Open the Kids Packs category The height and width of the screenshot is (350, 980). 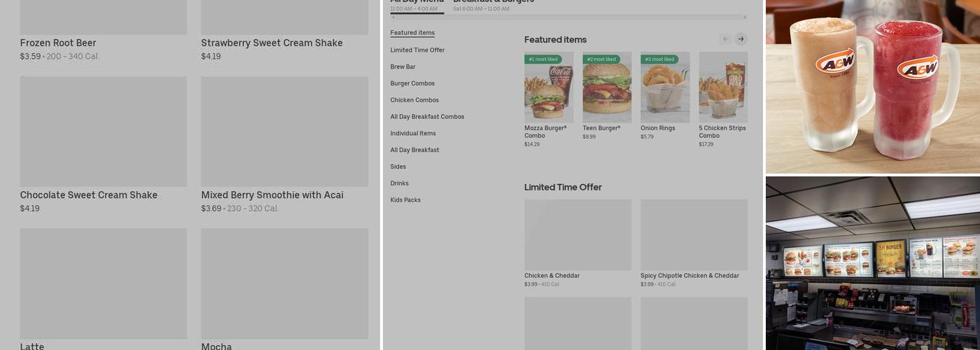click(405, 200)
